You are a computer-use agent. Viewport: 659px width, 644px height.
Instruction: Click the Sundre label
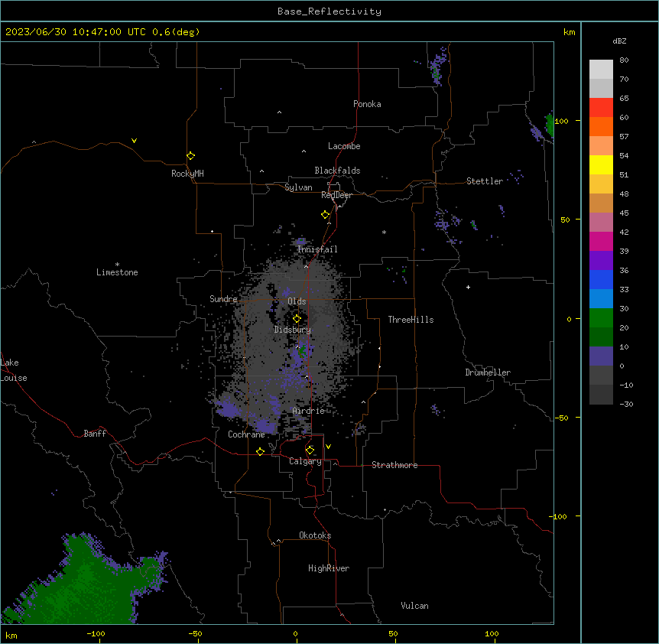click(x=223, y=299)
